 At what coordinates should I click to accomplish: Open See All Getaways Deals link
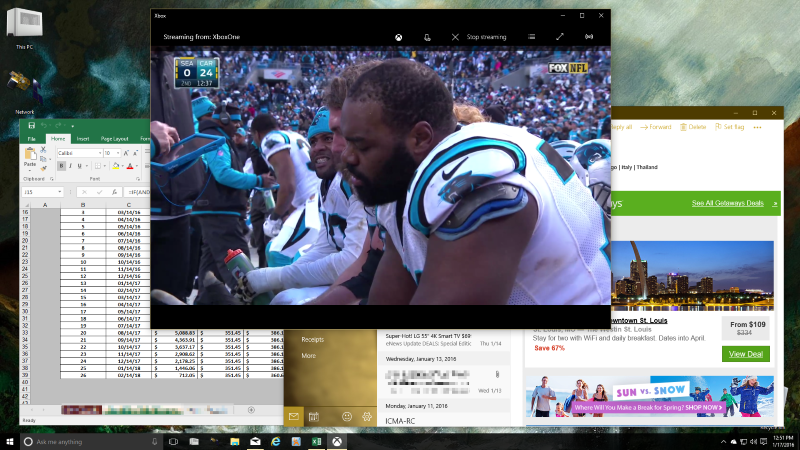click(x=727, y=203)
